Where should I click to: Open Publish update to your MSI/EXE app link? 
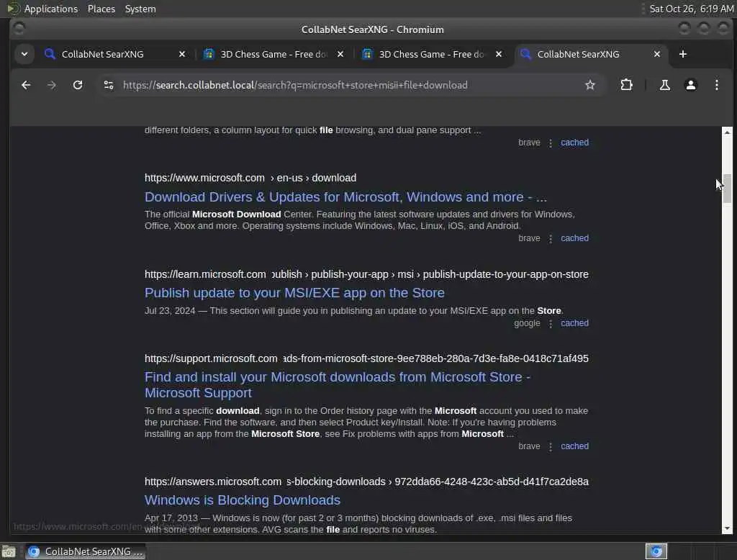[294, 293]
